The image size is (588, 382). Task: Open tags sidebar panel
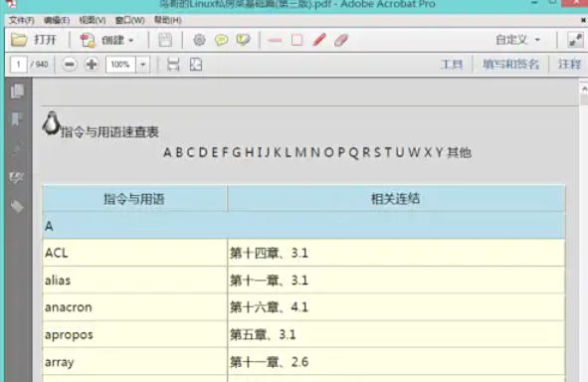[x=17, y=206]
